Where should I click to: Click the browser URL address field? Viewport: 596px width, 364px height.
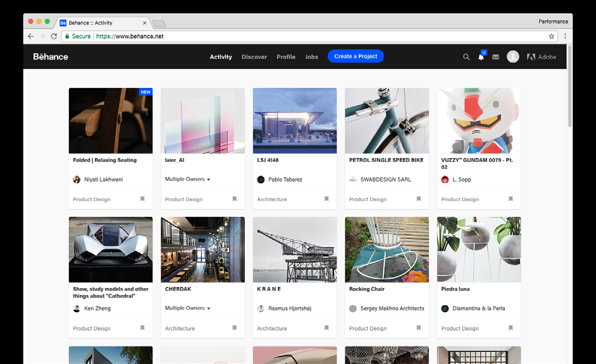tap(309, 37)
